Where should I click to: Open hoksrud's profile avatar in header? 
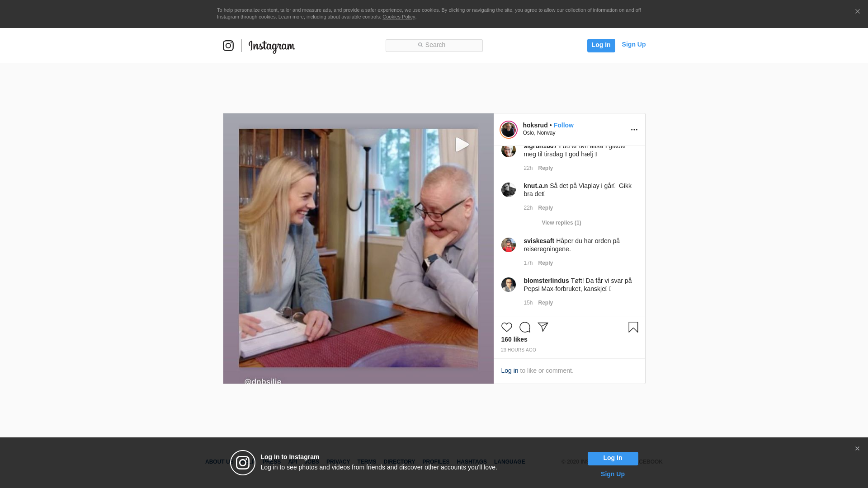coord(509,130)
